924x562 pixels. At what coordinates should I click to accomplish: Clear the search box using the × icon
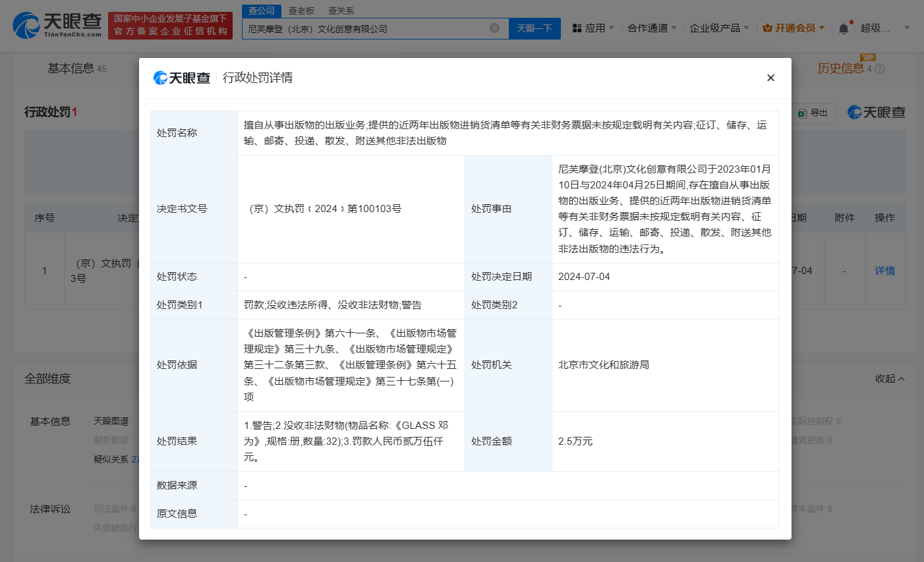[x=494, y=28]
